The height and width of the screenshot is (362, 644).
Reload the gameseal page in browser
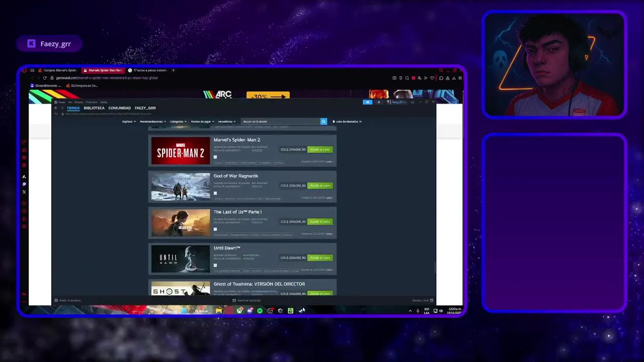[45, 78]
